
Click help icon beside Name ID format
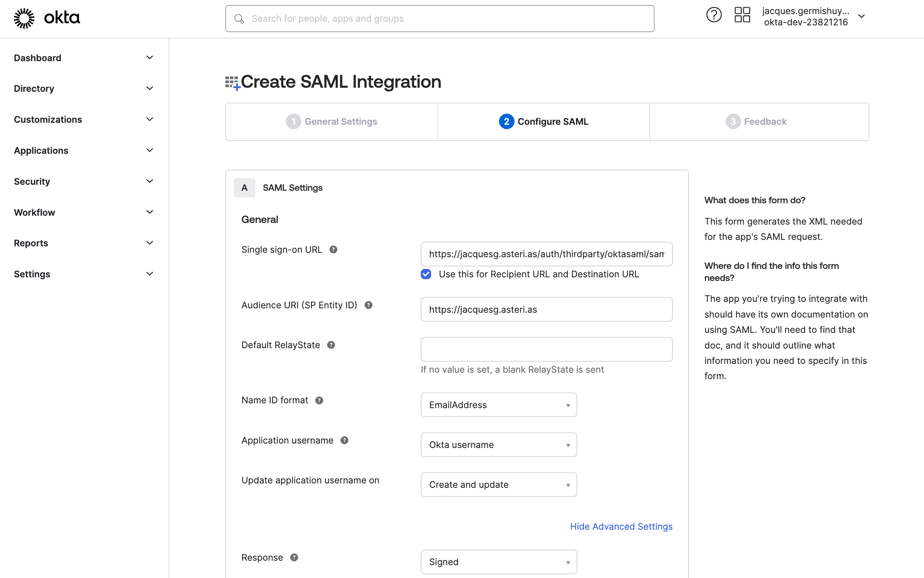(319, 400)
